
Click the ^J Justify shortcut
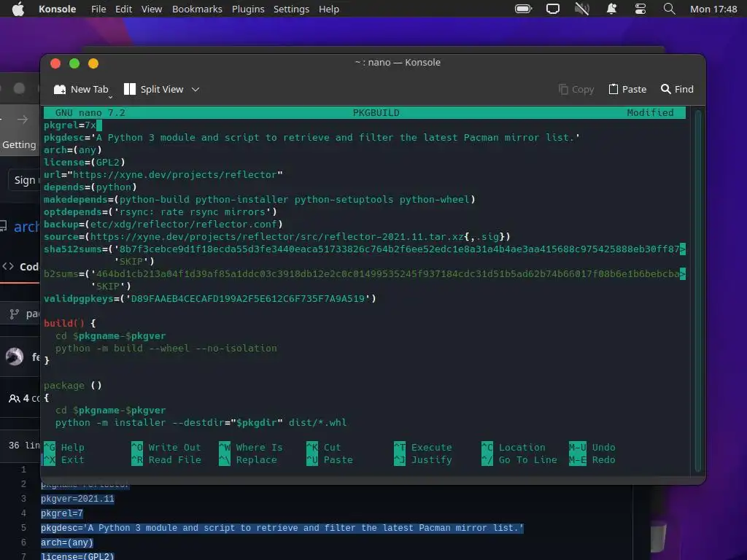coord(423,459)
